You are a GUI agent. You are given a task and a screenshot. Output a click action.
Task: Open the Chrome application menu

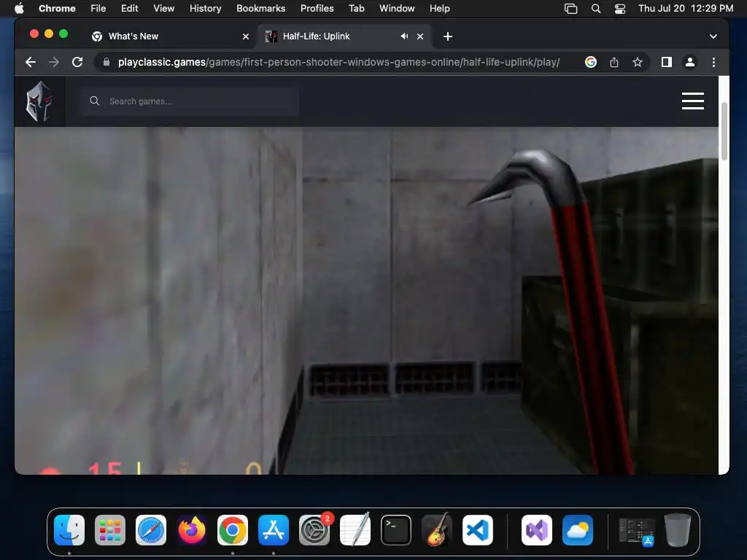click(57, 8)
